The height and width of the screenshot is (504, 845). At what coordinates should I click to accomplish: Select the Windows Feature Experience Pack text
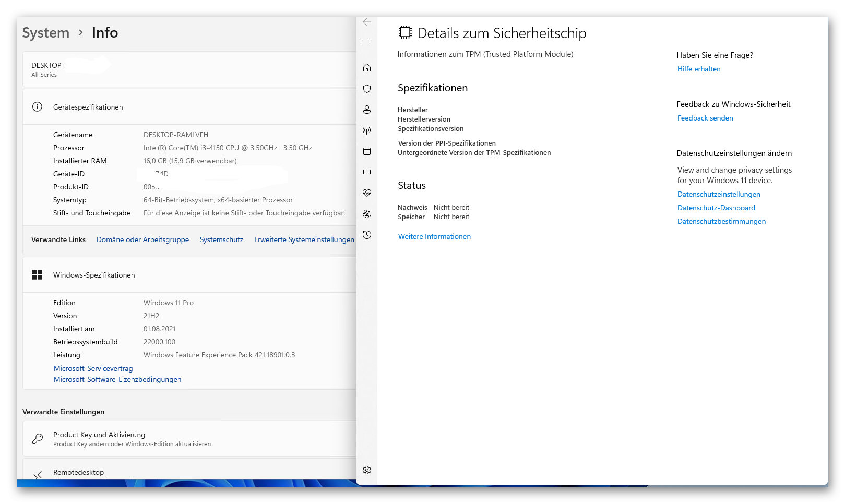click(219, 355)
